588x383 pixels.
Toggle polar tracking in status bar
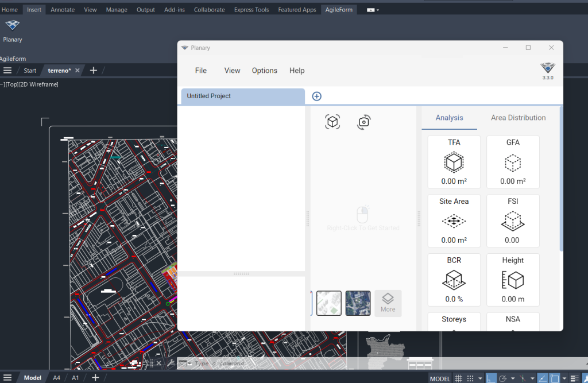(503, 378)
